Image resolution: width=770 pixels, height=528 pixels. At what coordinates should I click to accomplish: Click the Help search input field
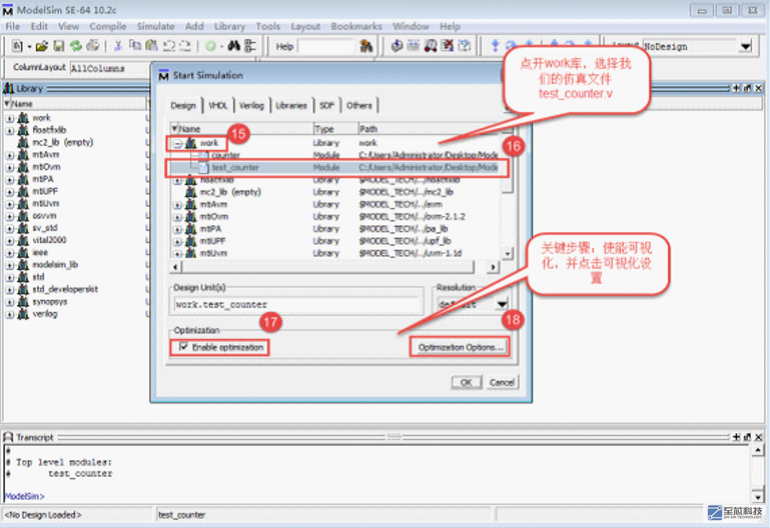pos(326,47)
